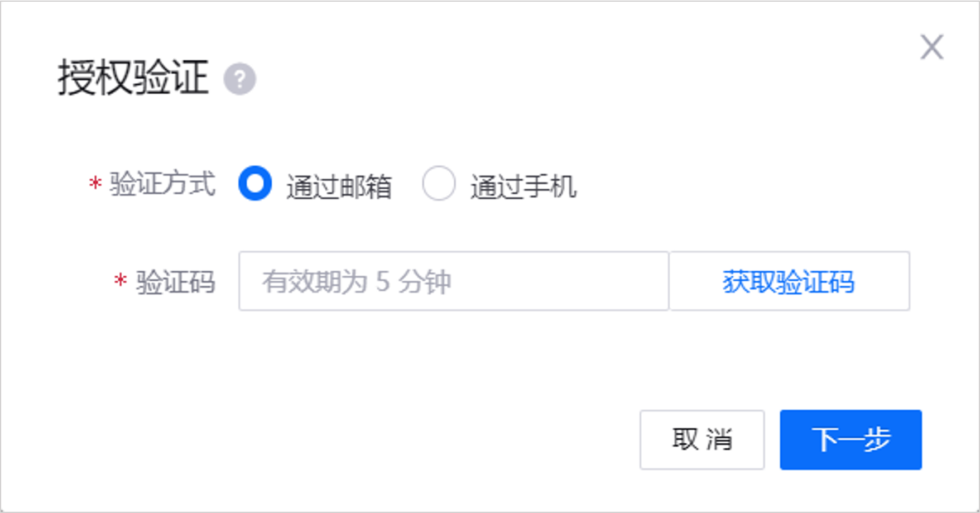Proceed with the 下一步 button
Viewport: 980px width, 513px height.
(851, 440)
